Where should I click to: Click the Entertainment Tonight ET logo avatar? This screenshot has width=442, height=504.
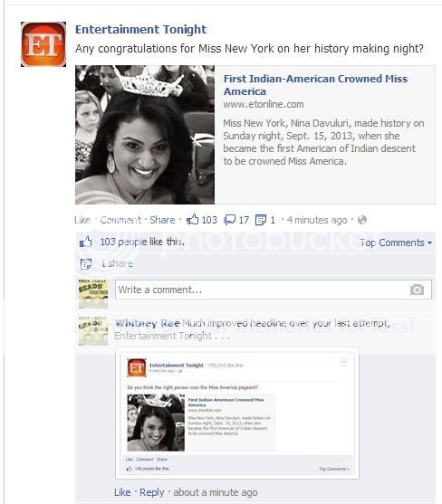[43, 44]
